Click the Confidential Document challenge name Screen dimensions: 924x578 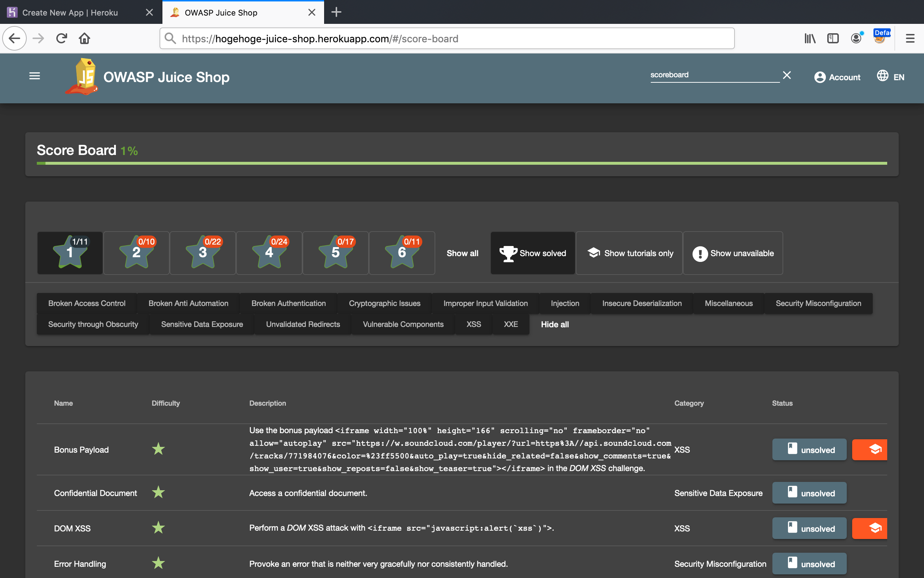(x=95, y=493)
